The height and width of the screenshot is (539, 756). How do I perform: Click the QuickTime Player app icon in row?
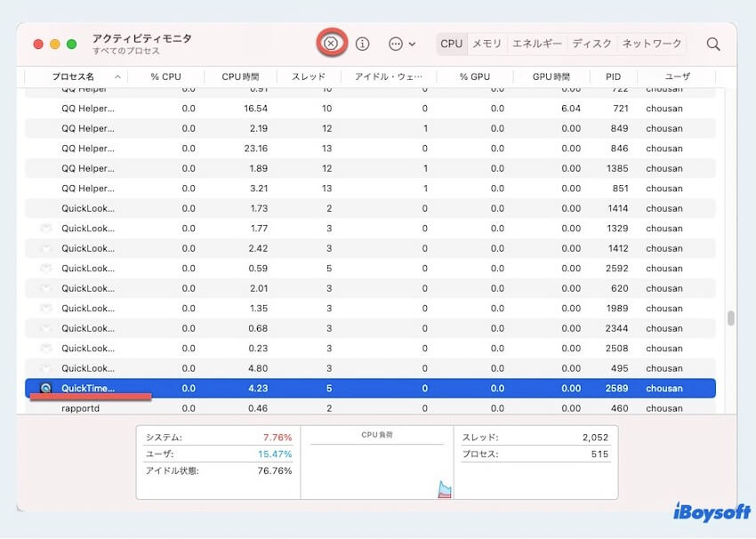pos(46,389)
